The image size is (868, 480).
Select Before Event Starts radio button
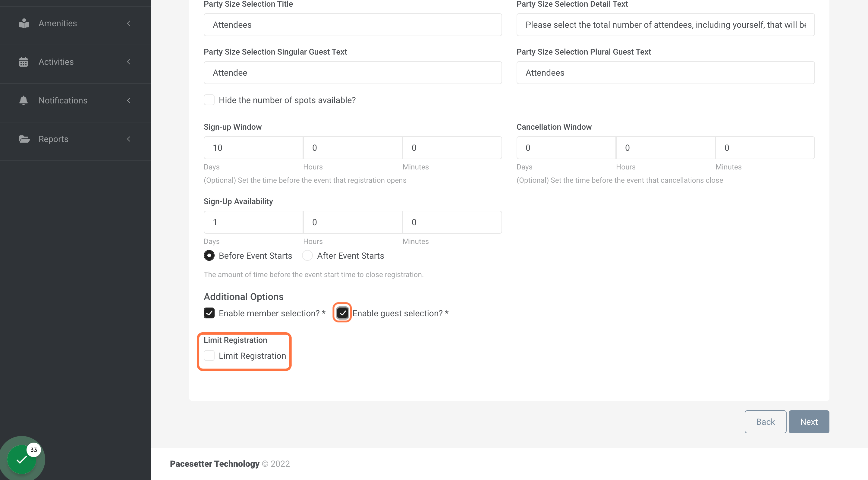pyautogui.click(x=209, y=255)
